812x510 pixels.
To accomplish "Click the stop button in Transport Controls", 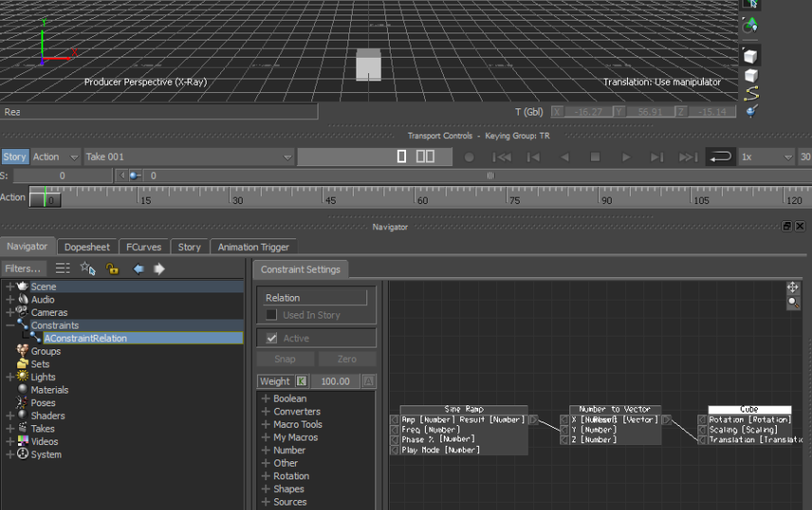I will click(595, 157).
